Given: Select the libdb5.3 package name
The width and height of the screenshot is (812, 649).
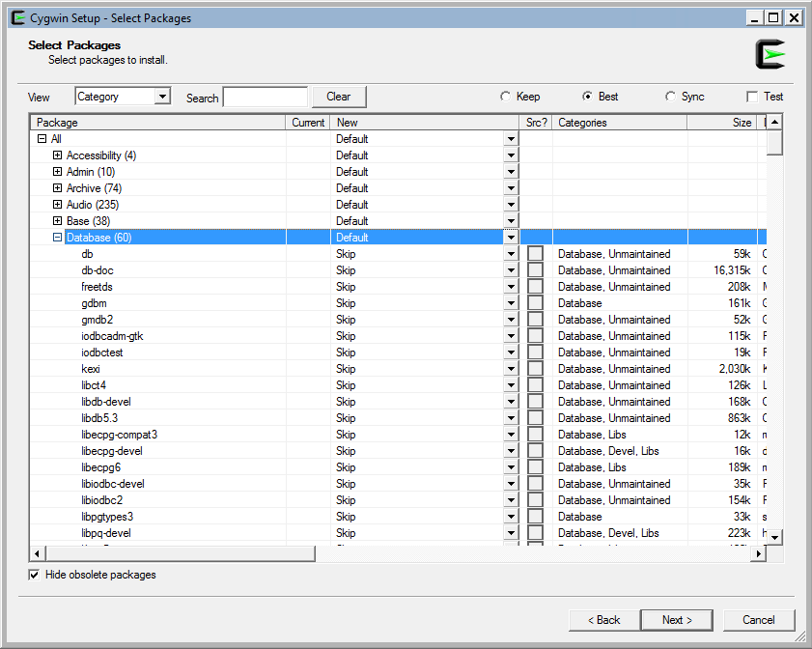Looking at the screenshot, I should point(99,418).
